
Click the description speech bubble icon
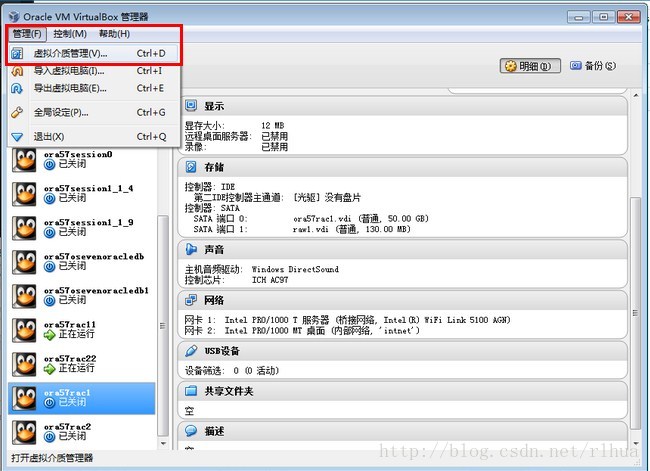(x=191, y=431)
